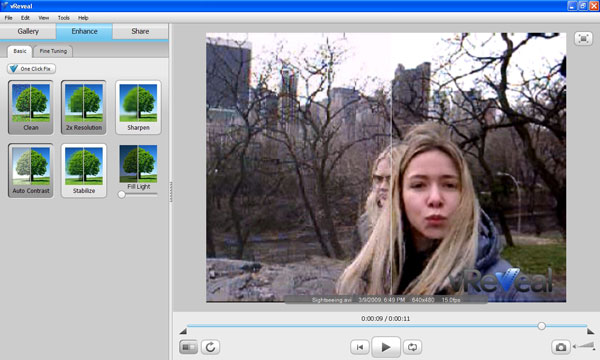Click the right trim marker on timeline
This screenshot has height=360, width=600.
click(x=591, y=331)
